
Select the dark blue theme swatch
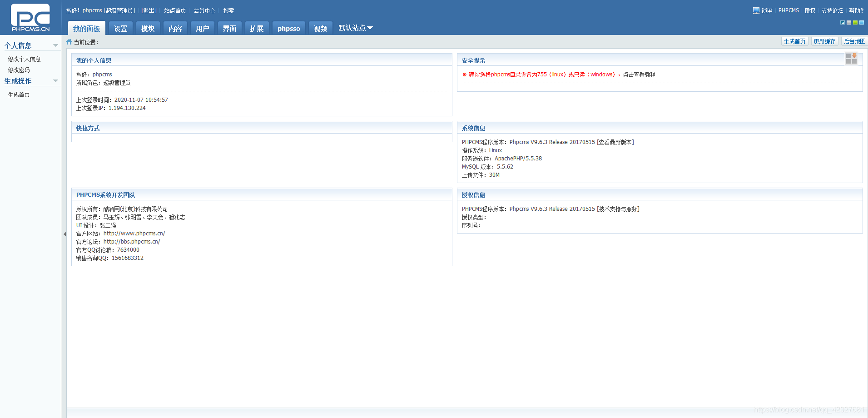[x=843, y=23]
